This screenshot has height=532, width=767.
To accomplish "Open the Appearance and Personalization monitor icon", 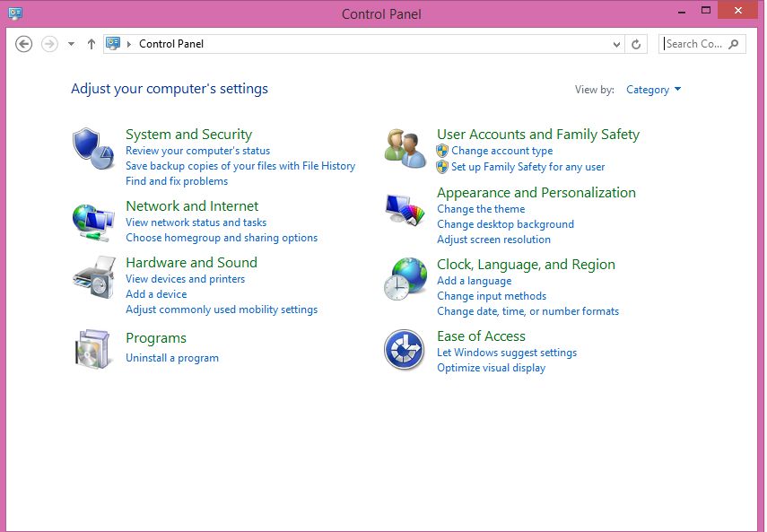I will (x=405, y=210).
